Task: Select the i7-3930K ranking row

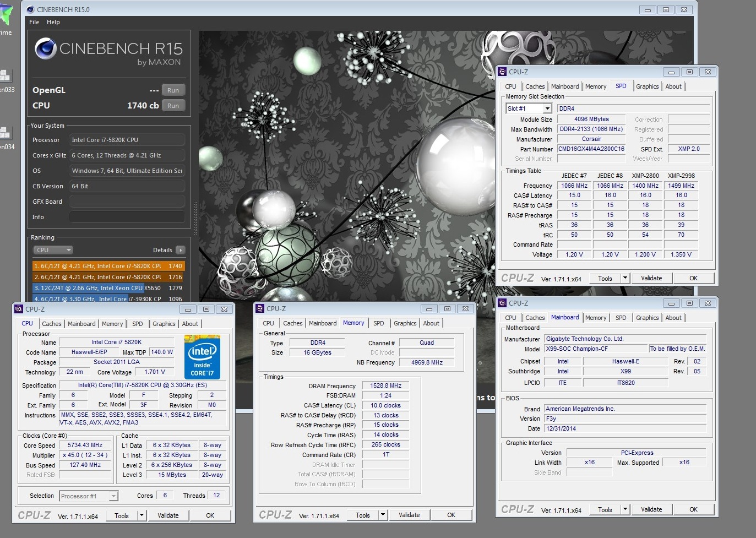Action: (108, 298)
